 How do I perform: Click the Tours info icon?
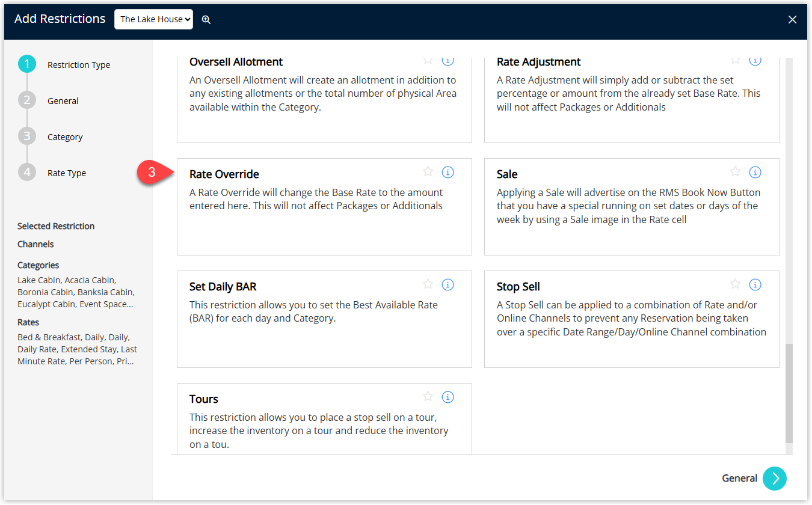tap(448, 397)
